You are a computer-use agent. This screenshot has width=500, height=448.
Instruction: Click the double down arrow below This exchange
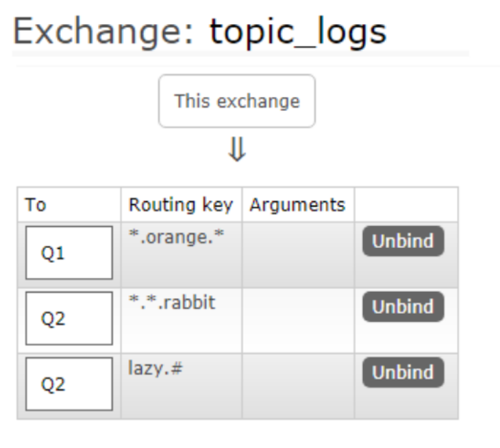coord(236,150)
